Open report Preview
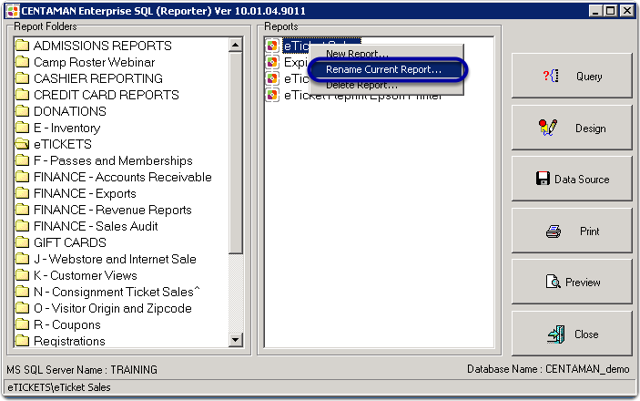This screenshot has width=640, height=401. pyautogui.click(x=568, y=282)
